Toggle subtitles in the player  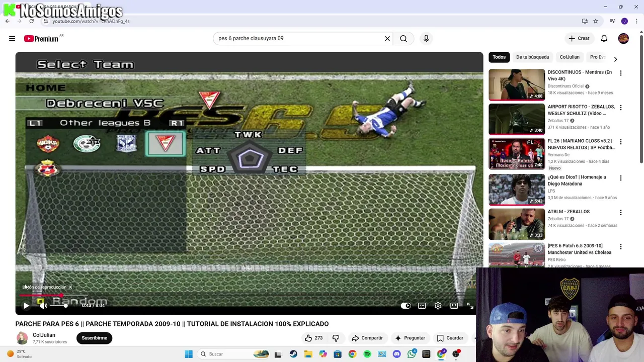(422, 305)
